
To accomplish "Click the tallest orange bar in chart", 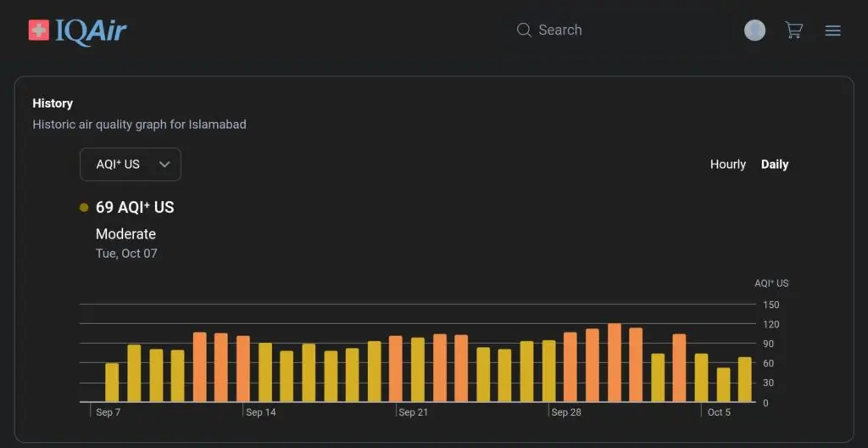I will tap(615, 362).
